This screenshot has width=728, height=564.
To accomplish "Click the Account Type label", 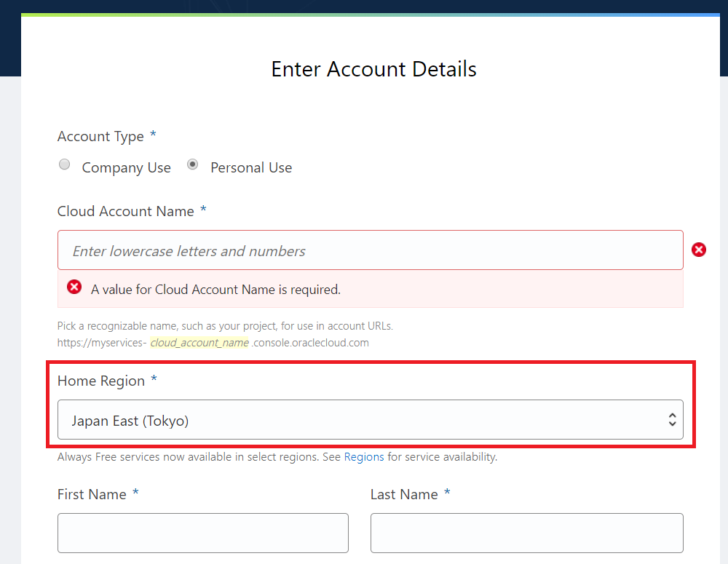I will click(x=100, y=137).
